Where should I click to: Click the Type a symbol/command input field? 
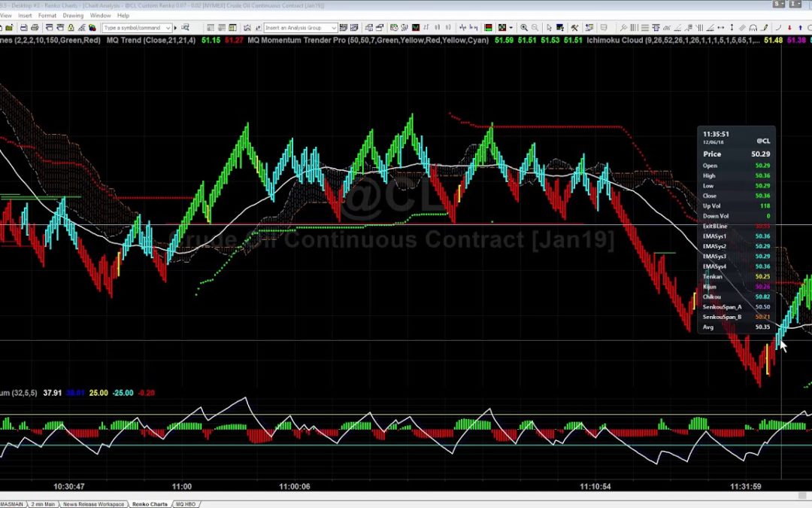132,28
